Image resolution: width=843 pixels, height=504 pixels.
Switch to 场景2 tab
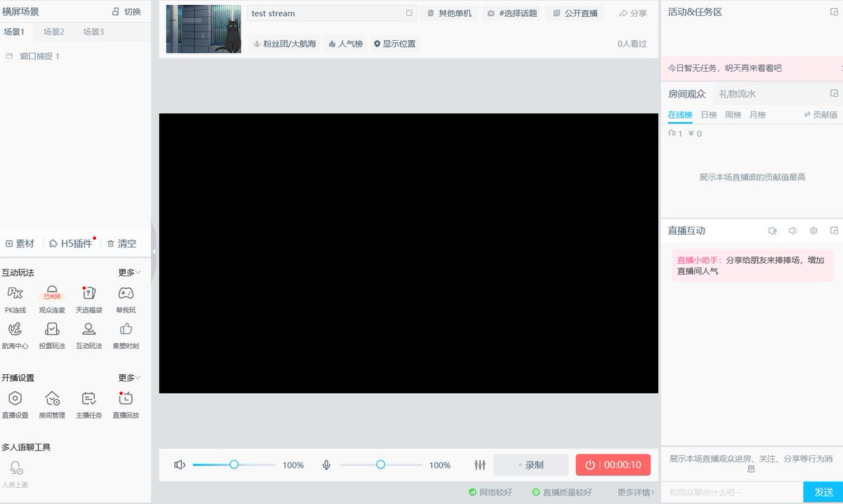click(53, 32)
